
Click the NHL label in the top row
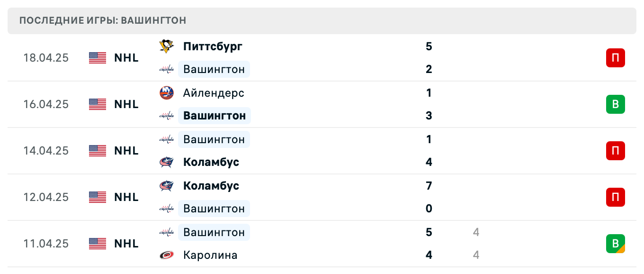(x=126, y=58)
